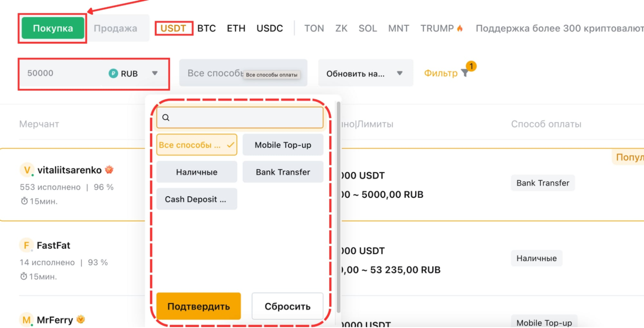Choose Bank Transfer payment method

pyautogui.click(x=283, y=172)
